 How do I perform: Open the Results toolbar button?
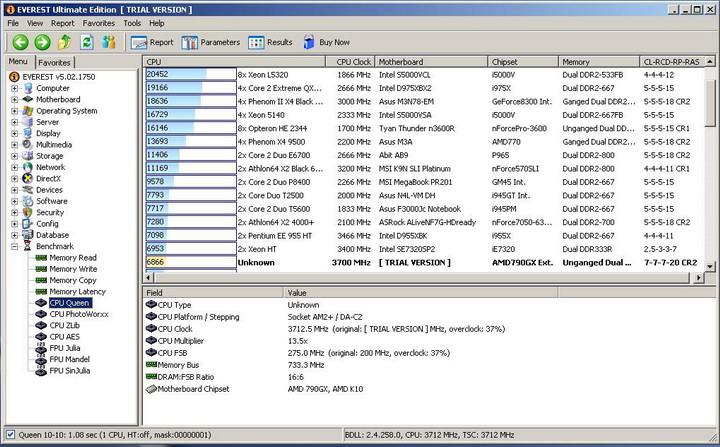pyautogui.click(x=270, y=42)
